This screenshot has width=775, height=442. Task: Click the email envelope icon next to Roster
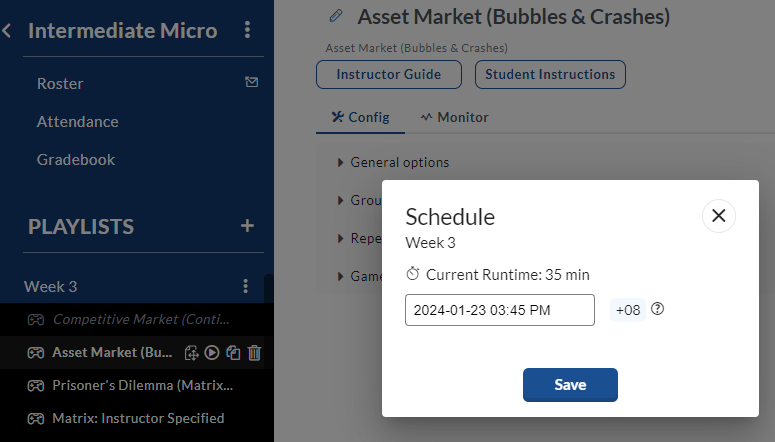click(x=252, y=82)
